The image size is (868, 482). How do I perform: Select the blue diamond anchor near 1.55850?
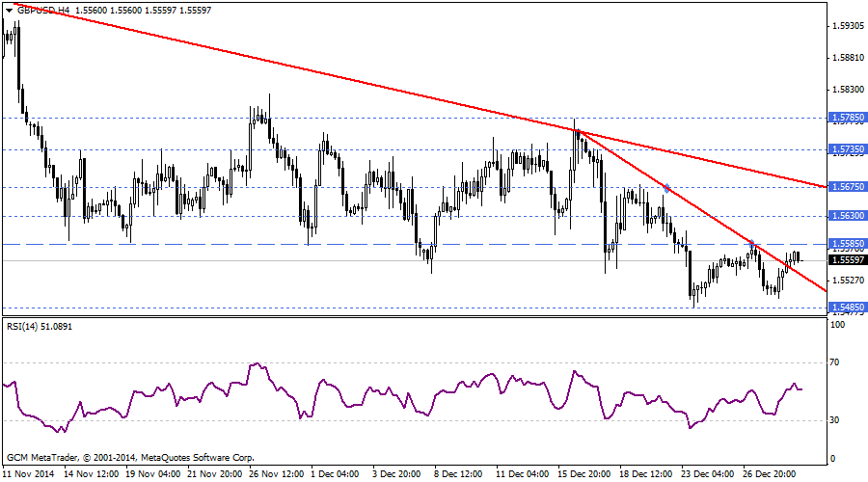click(753, 246)
